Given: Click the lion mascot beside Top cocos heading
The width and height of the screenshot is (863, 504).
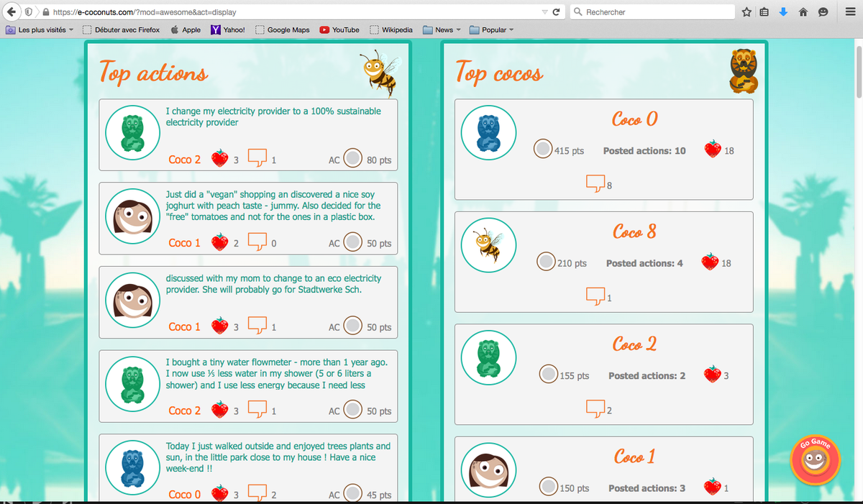Looking at the screenshot, I should tap(744, 70).
